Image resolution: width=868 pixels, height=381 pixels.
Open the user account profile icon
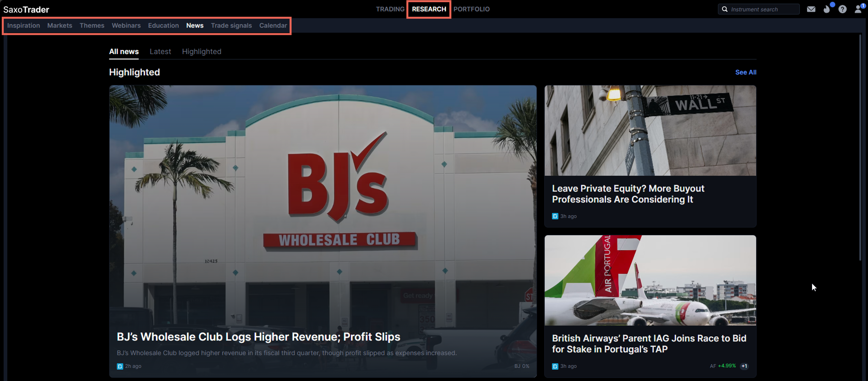coord(858,9)
